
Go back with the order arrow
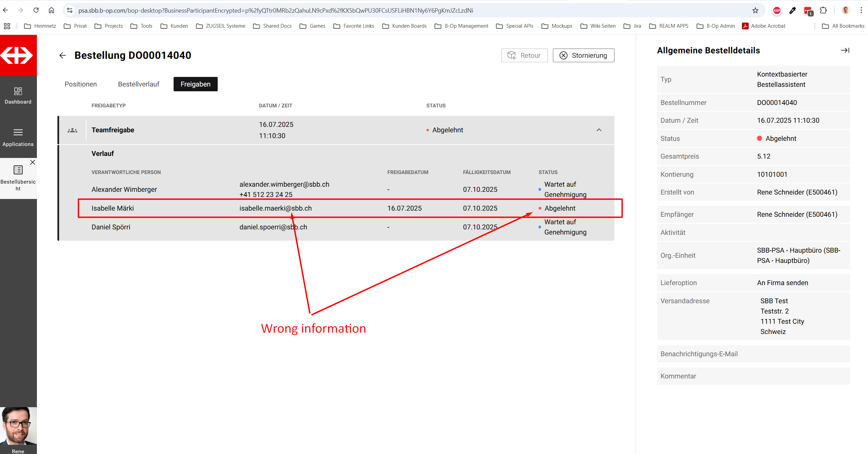[x=62, y=55]
